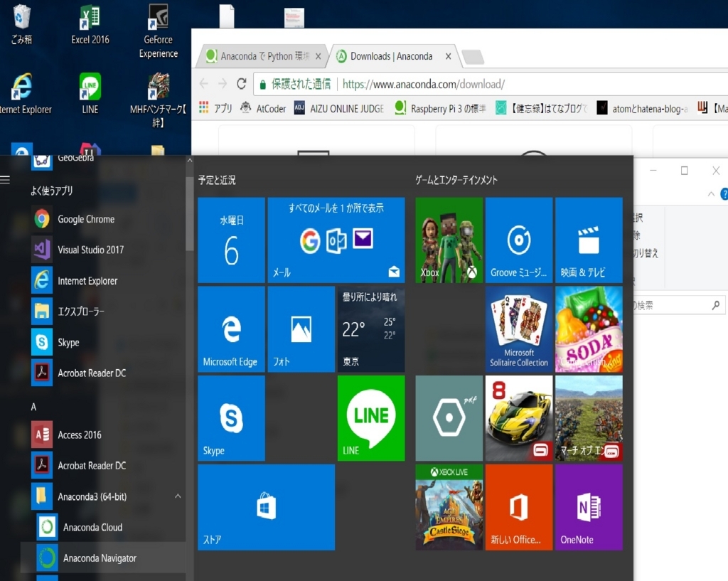Select the MHFベンチマーク desktop shortcut
The height and width of the screenshot is (581, 728).
(x=159, y=100)
